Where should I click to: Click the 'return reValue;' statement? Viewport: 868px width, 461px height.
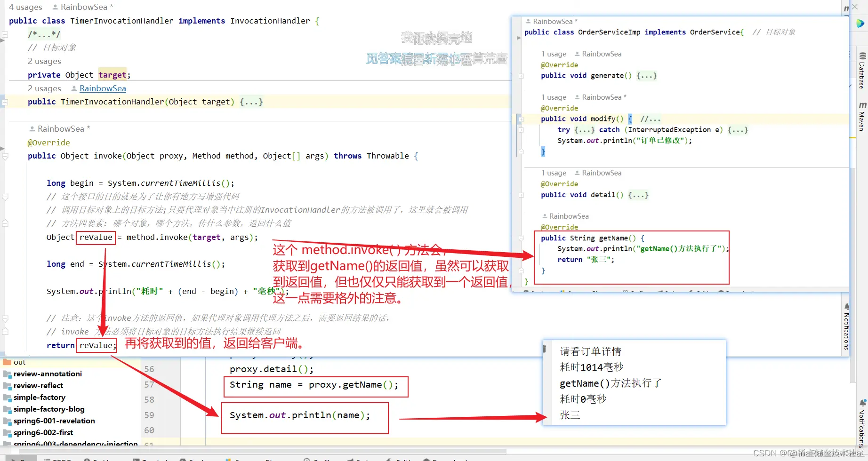click(x=81, y=345)
